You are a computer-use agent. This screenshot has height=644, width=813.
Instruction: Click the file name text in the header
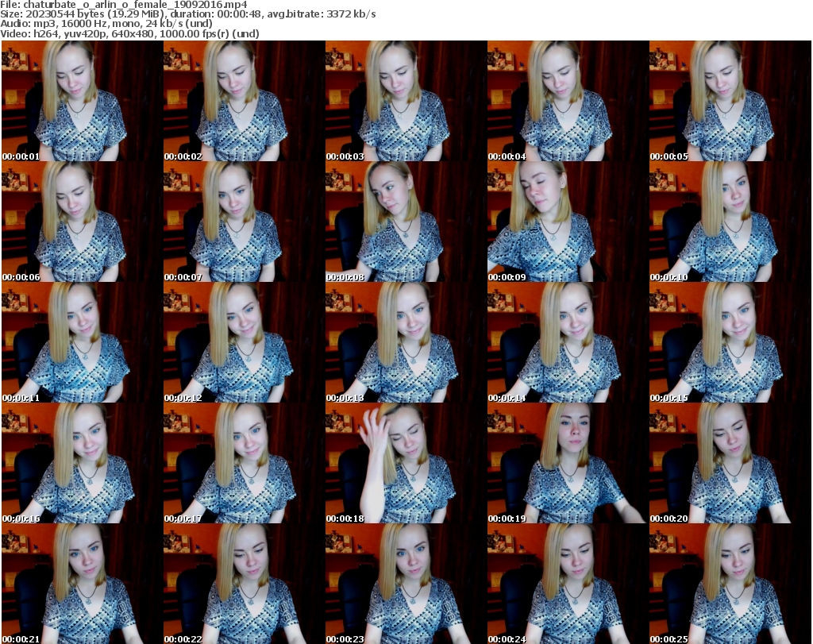124,5
